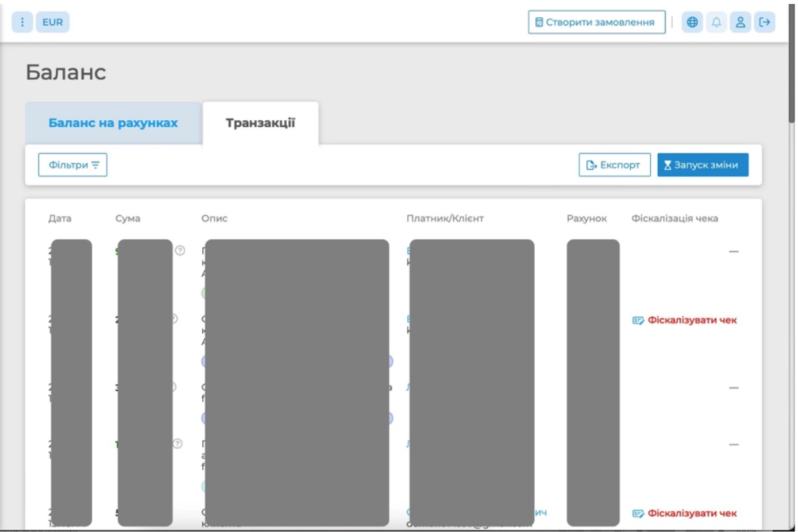Open the EUR currency selector
The image size is (798, 532).
click(52, 22)
